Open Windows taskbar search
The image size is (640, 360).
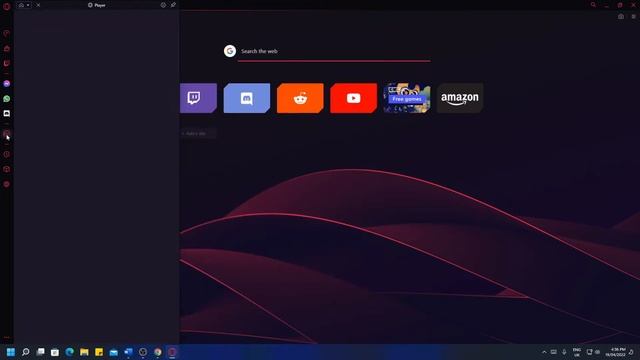pos(26,352)
